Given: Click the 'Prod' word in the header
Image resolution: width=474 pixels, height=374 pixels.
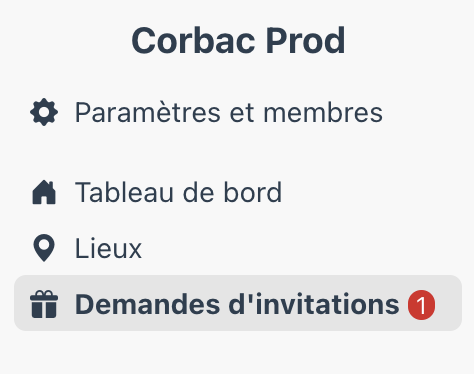Looking at the screenshot, I should point(305,40).
